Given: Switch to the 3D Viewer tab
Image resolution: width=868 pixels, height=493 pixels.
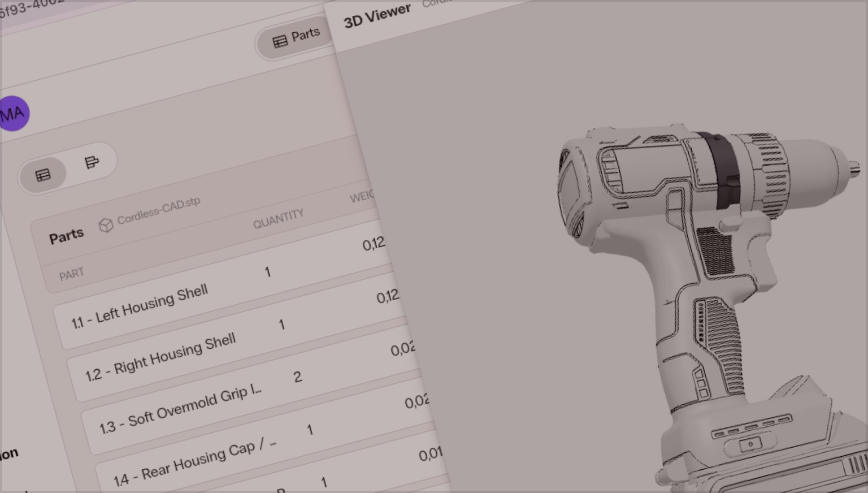Looking at the screenshot, I should pyautogui.click(x=377, y=16).
